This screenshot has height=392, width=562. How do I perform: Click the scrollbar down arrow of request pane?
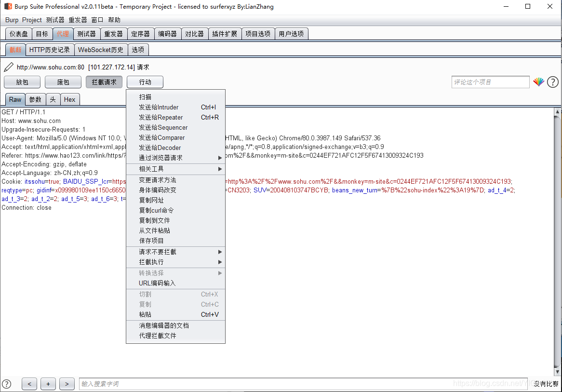coord(557,372)
